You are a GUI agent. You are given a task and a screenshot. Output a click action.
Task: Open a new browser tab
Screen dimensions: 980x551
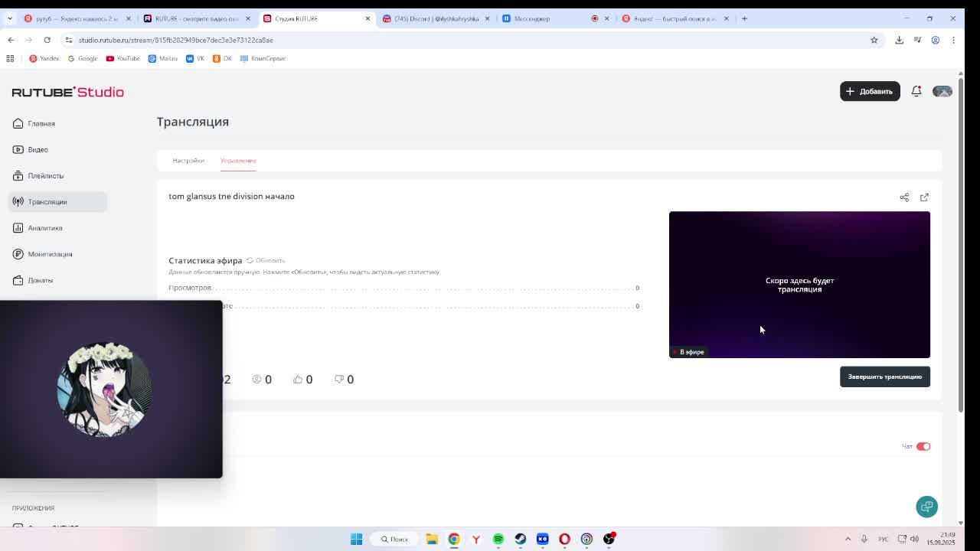pos(744,18)
